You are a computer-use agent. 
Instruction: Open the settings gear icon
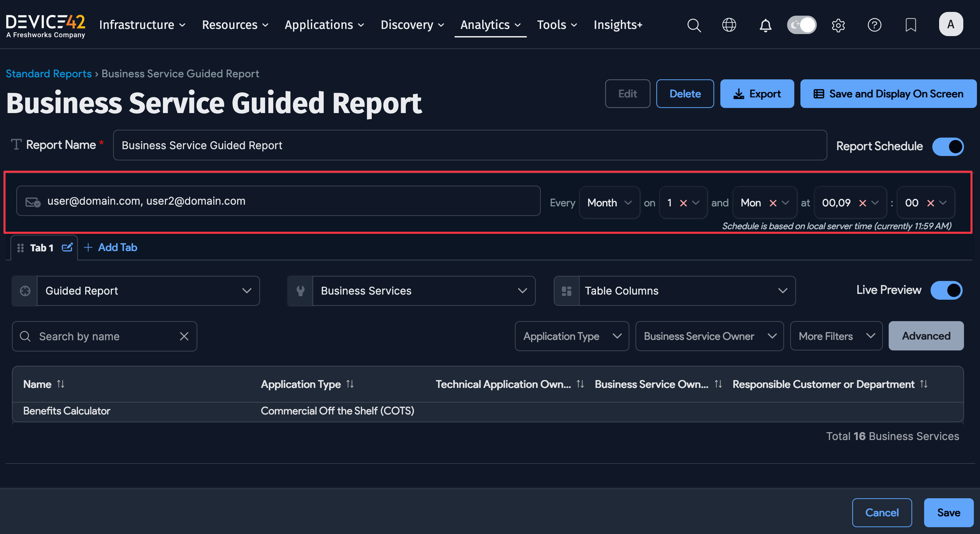[x=838, y=25]
